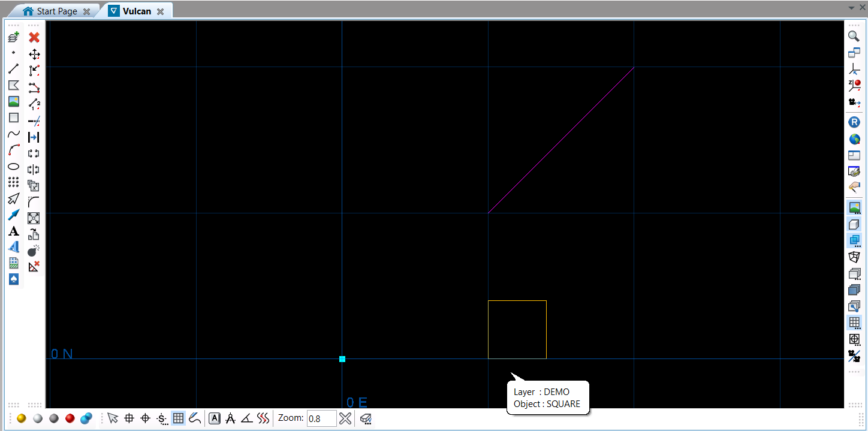Click the crossed-out camera icon
Screen dimensions: 868x431
coord(854,356)
